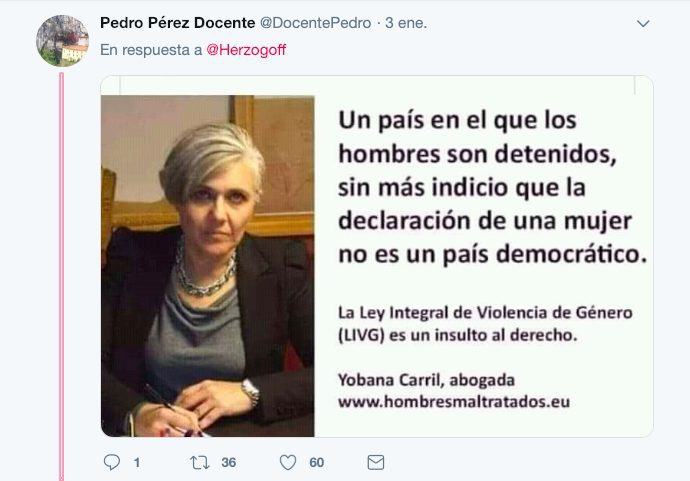Click the pink conversation thread line

[62, 276]
